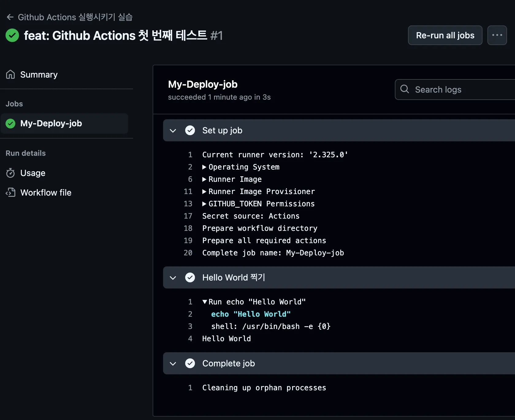Open Github Actions 실행시키기 실습 workflow link

[x=75, y=17]
